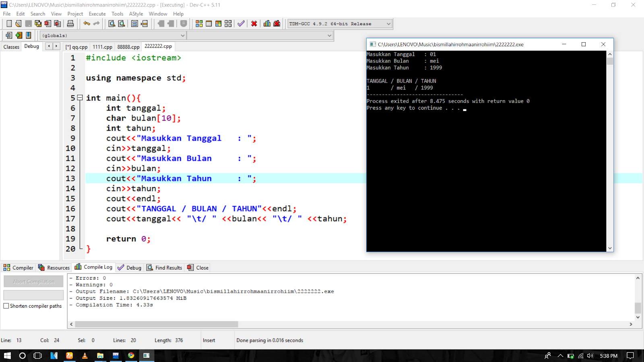Click the New file icon in the toolbar
Image resolution: width=644 pixels, height=362 pixels.
9,24
